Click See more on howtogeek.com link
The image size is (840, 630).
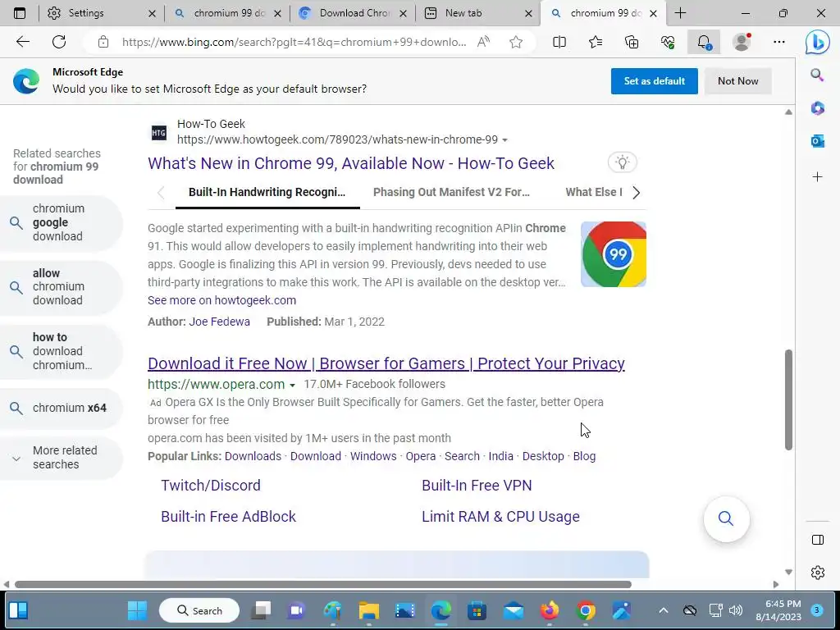tap(221, 300)
